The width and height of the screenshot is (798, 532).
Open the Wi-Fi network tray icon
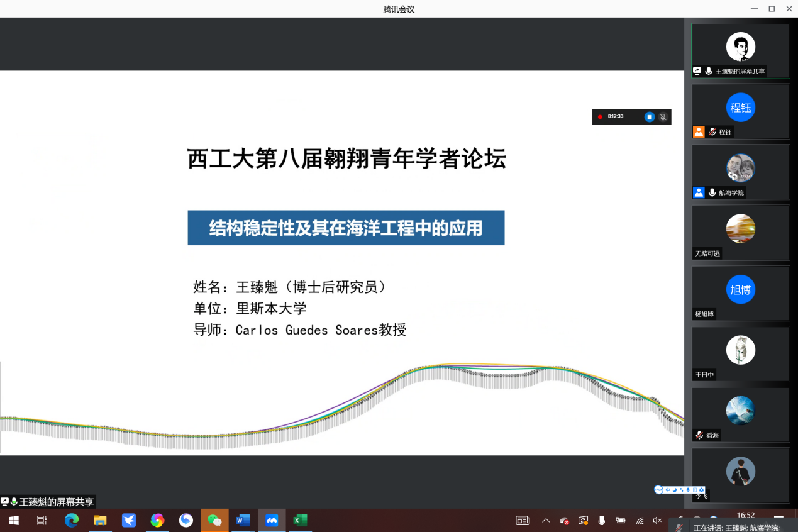pos(640,521)
